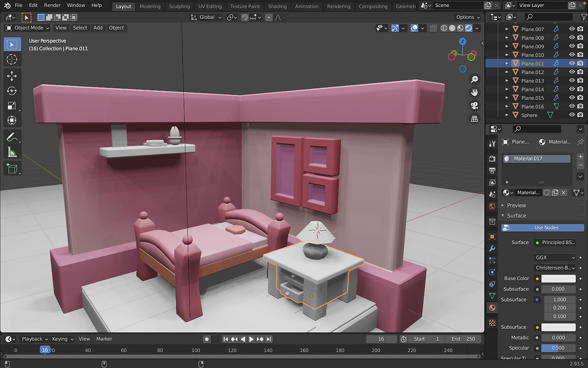Viewport: 588px width, 368px height.
Task: Hide the Sphere object in viewport
Action: tap(572, 115)
